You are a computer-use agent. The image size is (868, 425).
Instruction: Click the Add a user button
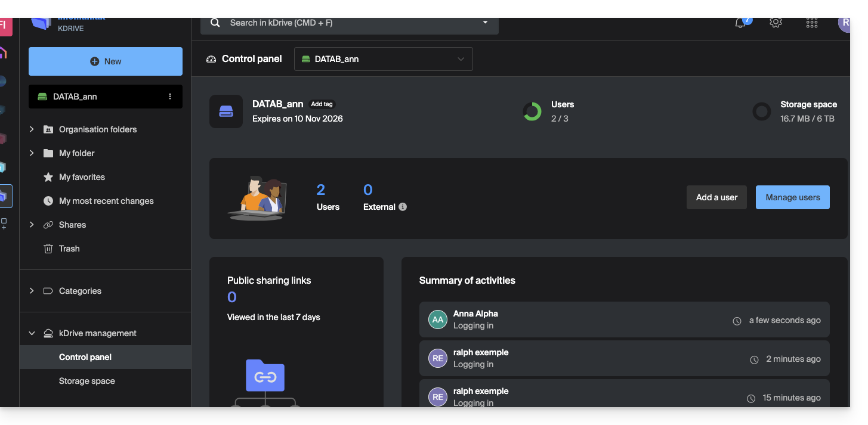[x=716, y=197]
